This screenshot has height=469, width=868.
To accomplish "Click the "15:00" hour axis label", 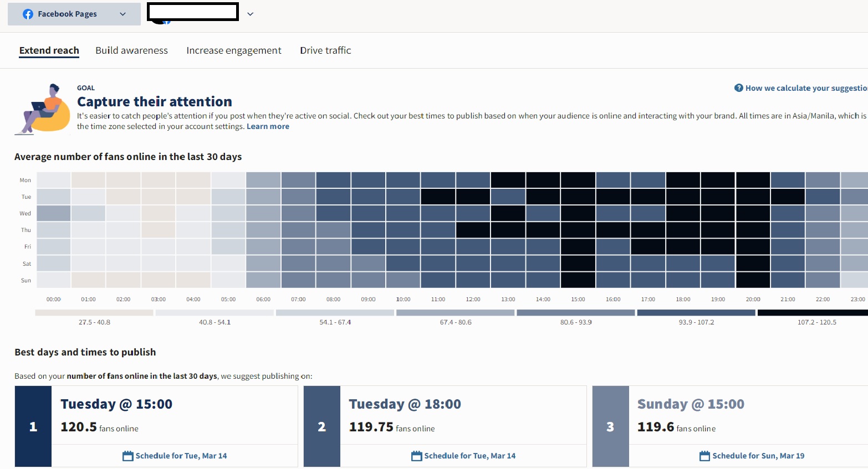I will 578,299.
